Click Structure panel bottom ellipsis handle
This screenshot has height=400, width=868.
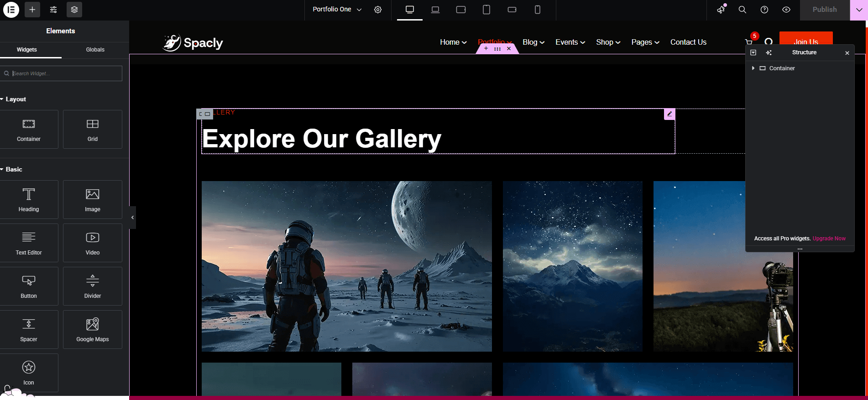800,249
